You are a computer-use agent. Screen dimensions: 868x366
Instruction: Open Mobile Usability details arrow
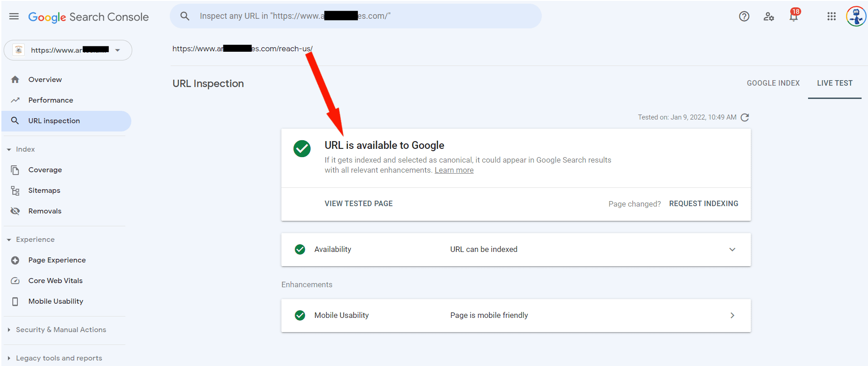[732, 315]
